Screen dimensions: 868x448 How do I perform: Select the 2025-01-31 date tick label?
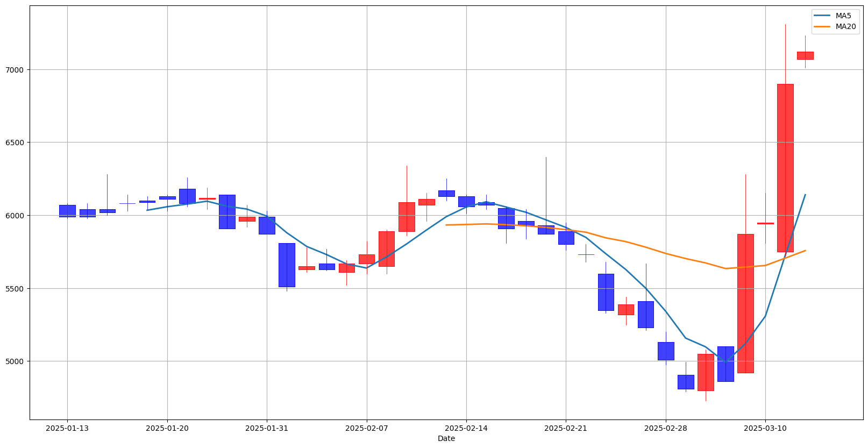267,428
